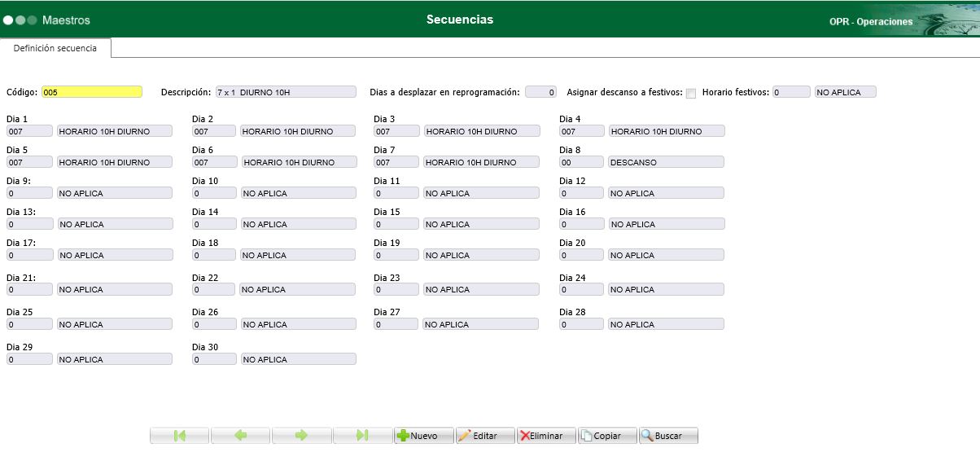The image size is (980, 470).
Task: Click the Secuencias page title
Action: tap(460, 20)
